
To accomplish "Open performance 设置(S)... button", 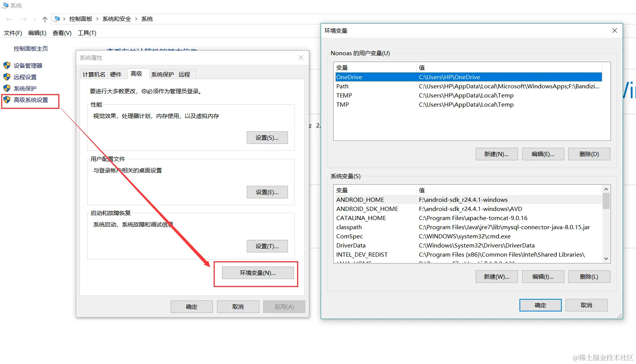I will point(267,137).
